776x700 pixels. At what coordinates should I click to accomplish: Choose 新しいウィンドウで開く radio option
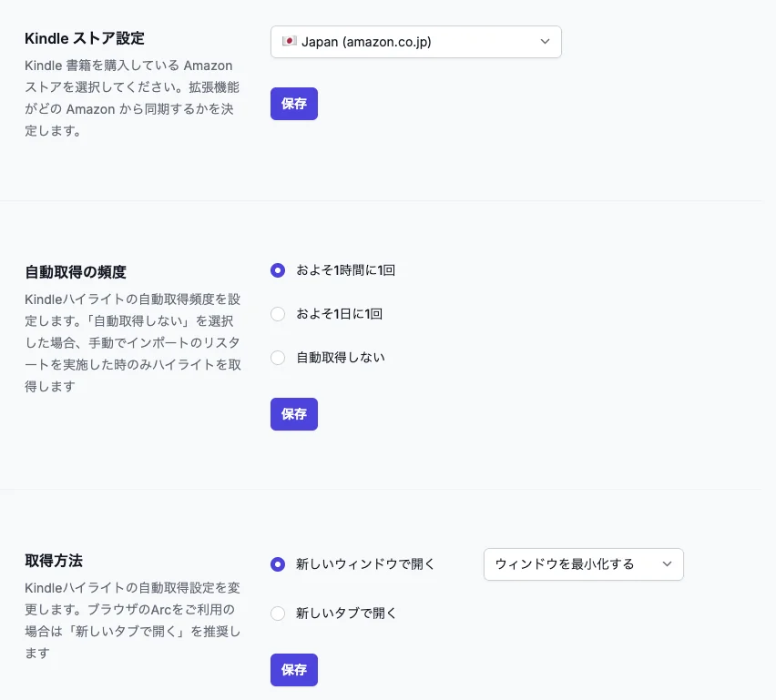(x=278, y=564)
